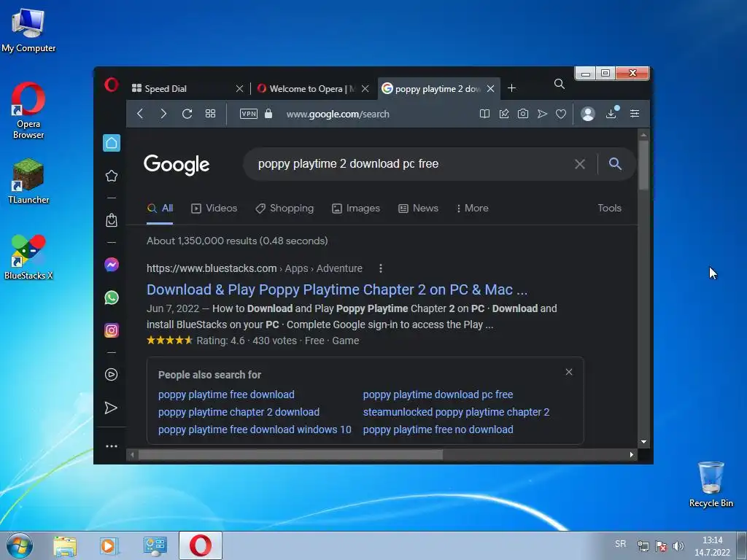Close the Speed Dial tab
Image resolution: width=747 pixels, height=560 pixels.
tap(239, 88)
